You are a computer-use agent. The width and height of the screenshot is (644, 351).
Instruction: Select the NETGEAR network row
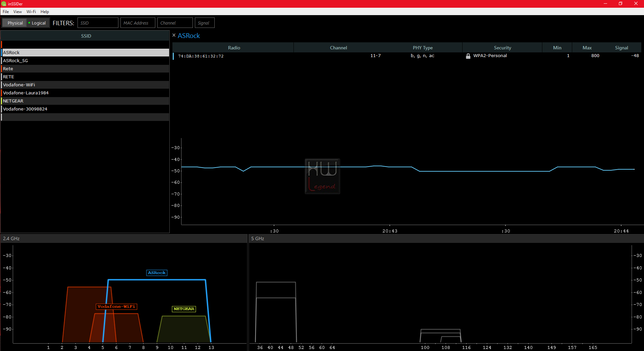85,101
